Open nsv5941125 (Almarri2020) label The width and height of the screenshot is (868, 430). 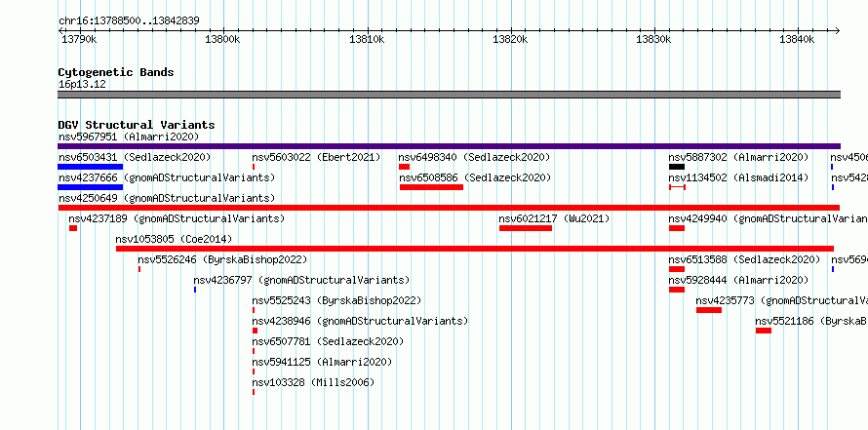(x=322, y=362)
